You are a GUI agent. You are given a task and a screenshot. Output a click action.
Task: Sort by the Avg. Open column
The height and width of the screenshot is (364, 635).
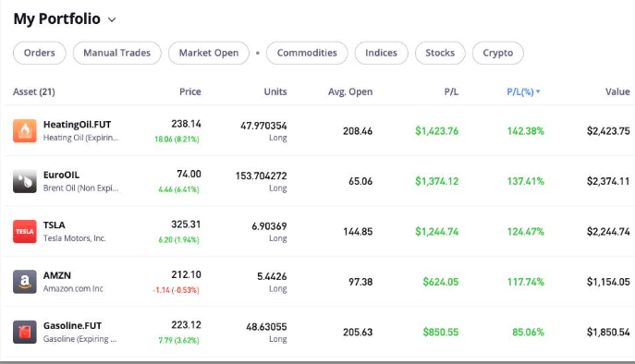(x=350, y=91)
